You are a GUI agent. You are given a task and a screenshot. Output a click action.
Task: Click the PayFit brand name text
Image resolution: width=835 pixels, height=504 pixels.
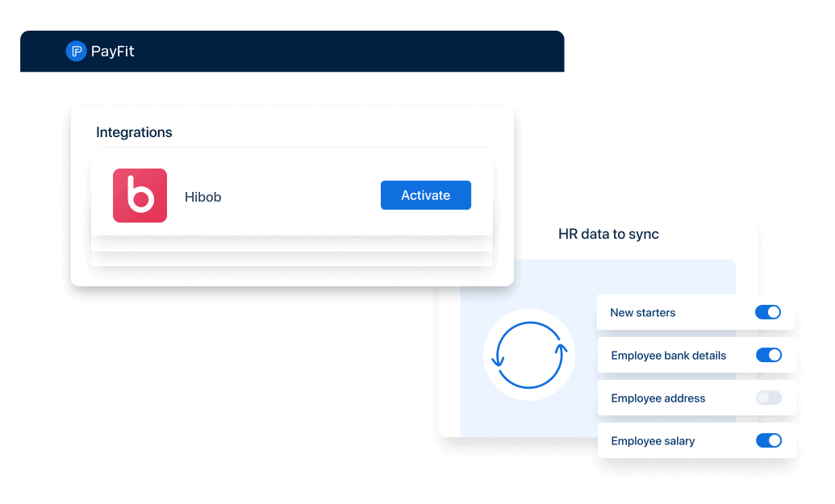click(112, 52)
